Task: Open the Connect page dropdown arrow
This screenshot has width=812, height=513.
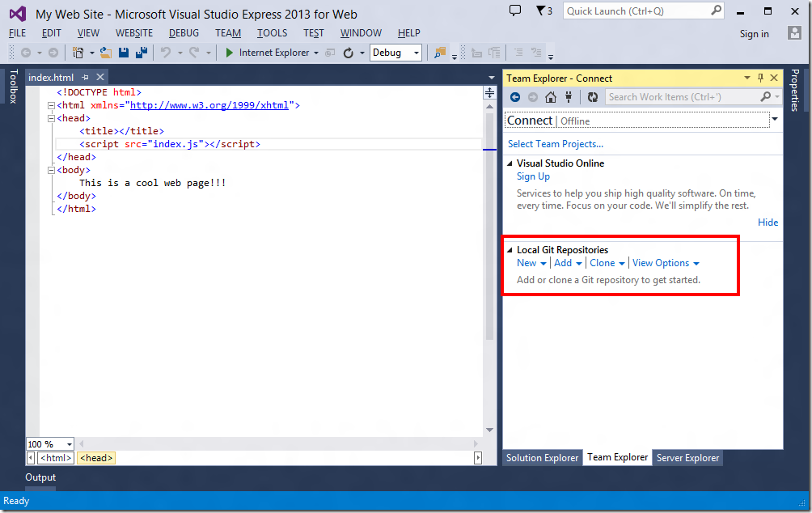Action: [x=775, y=120]
